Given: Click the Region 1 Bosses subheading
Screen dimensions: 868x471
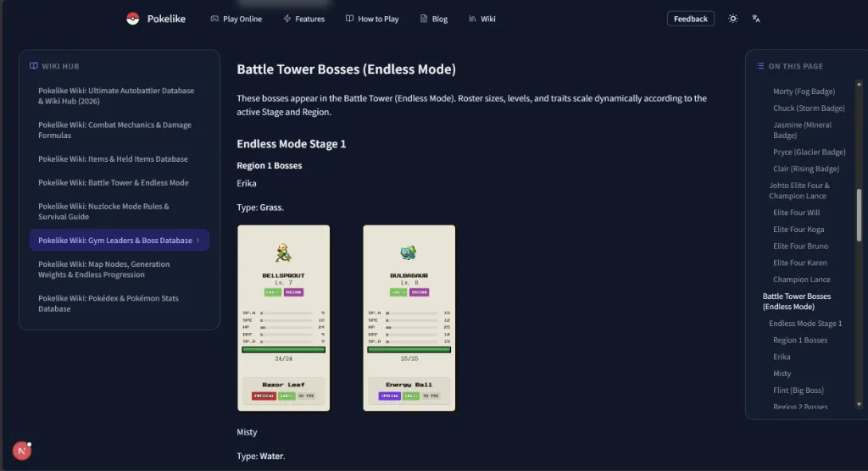Looking at the screenshot, I should 269,165.
